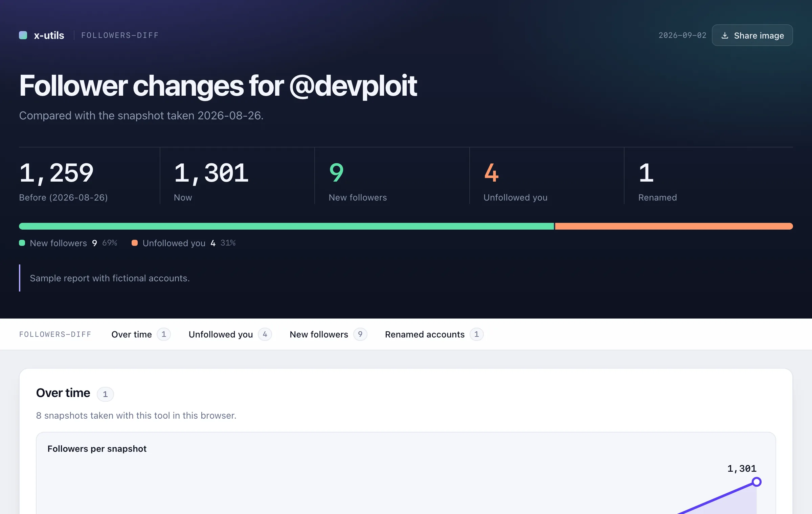Jump to the Over time section tab

coord(141,334)
